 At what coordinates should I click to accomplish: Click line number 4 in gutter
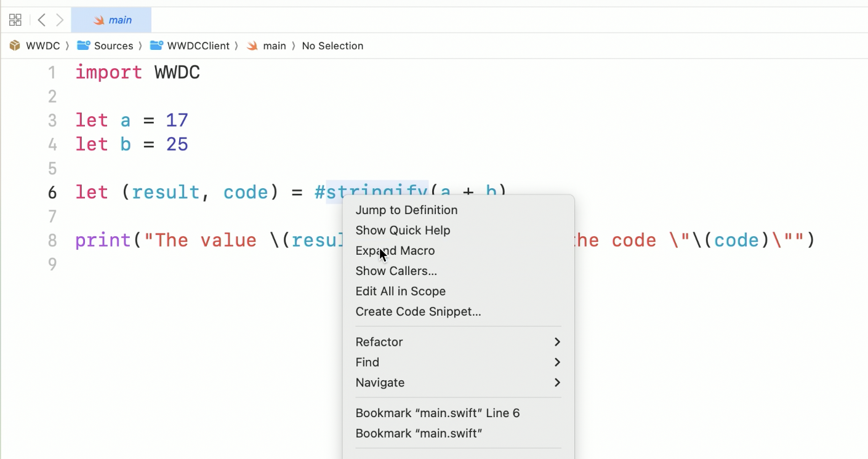tap(52, 145)
